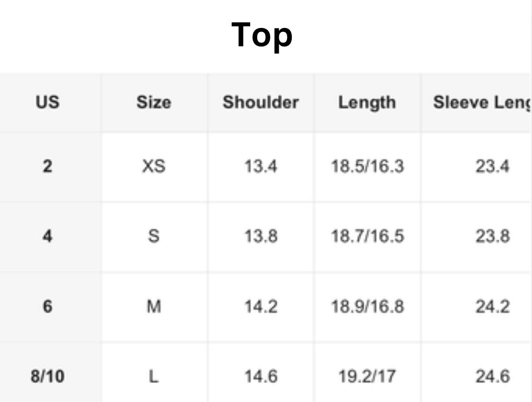
Task: Select length value 18.9/16.8
Action: [367, 306]
